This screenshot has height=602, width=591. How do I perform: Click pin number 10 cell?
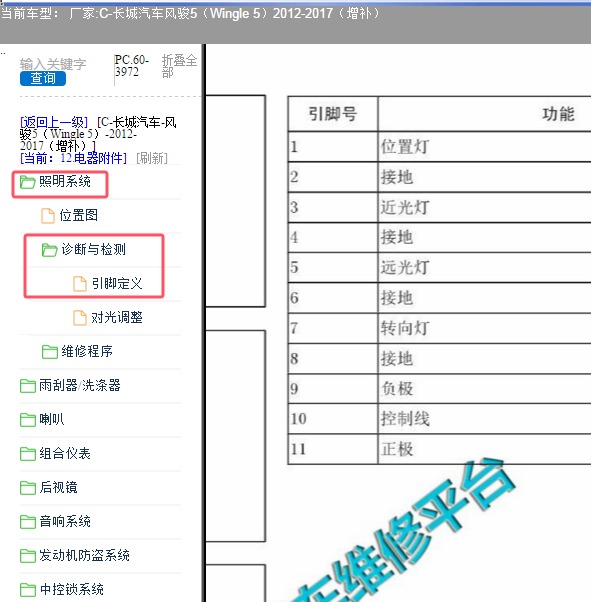[x=333, y=419]
